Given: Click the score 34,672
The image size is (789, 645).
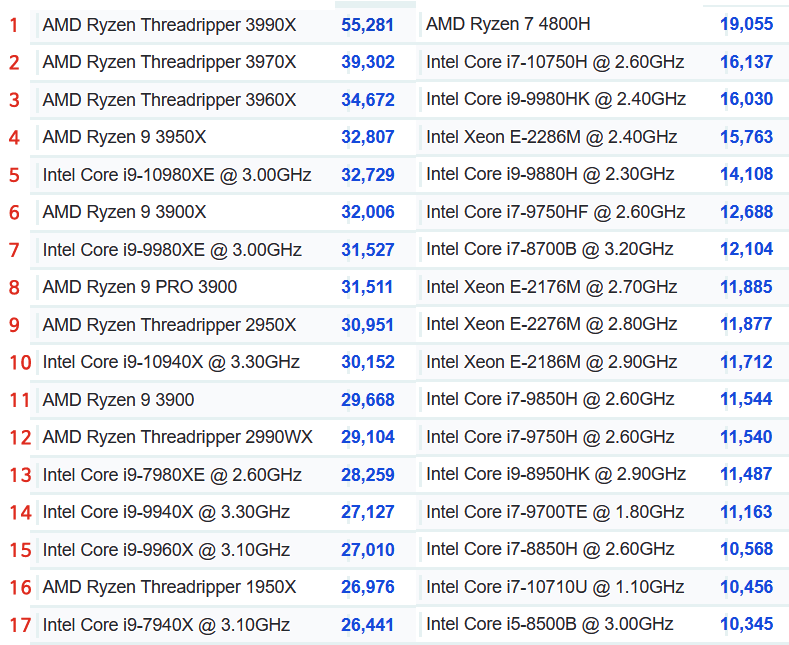Looking at the screenshot, I should (x=368, y=100).
